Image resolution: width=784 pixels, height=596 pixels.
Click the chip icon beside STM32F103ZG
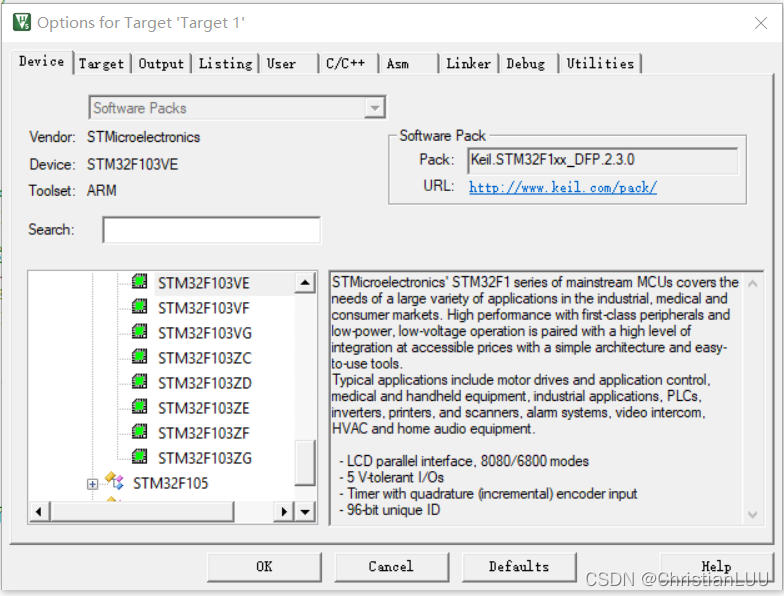click(x=140, y=456)
